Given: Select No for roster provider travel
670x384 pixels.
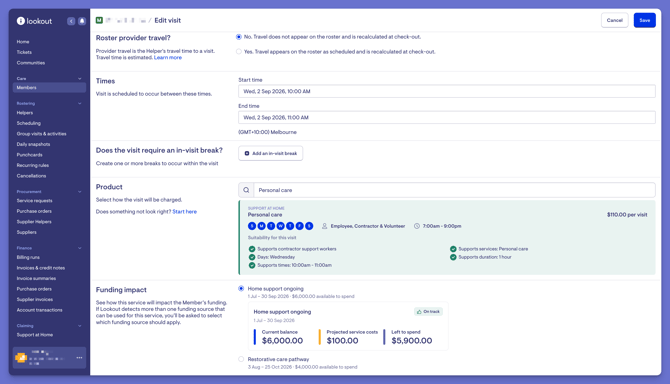Looking at the screenshot, I should pos(239,37).
